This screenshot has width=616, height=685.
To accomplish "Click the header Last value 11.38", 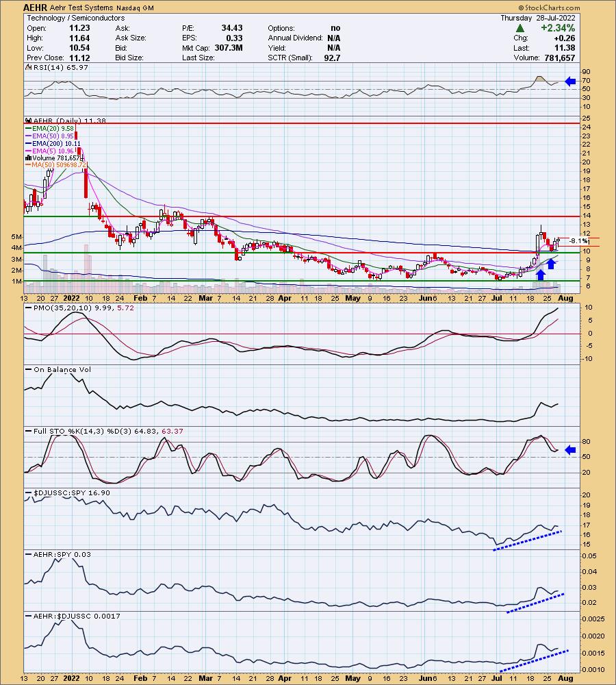I will tap(565, 48).
